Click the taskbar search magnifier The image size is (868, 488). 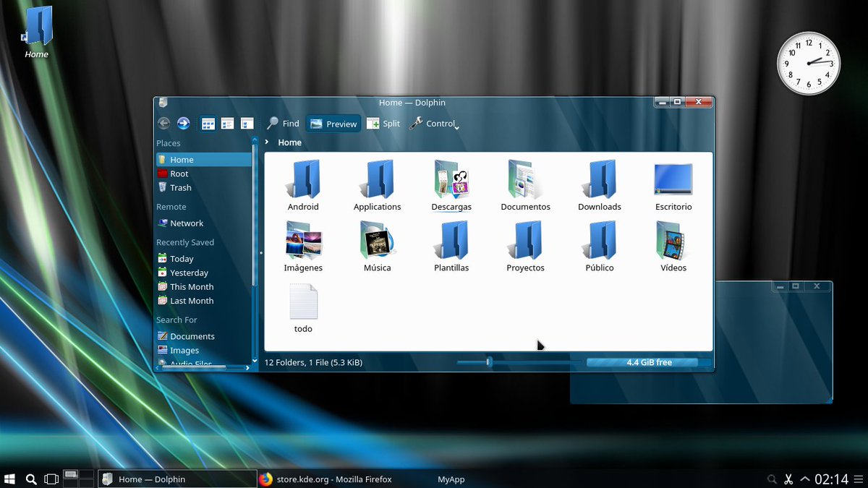tap(31, 479)
